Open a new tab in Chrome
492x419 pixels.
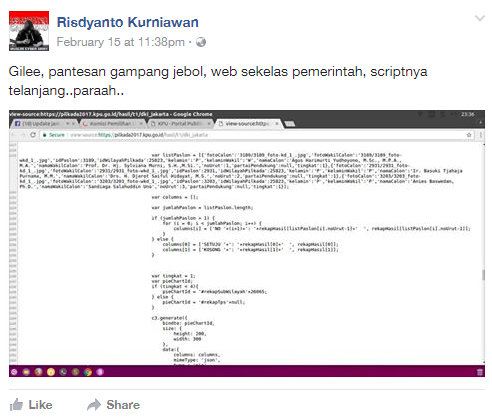290,124
